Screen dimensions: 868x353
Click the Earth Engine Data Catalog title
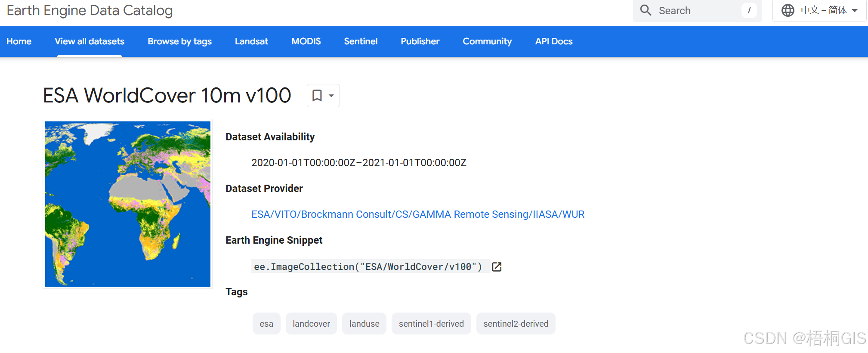(90, 10)
